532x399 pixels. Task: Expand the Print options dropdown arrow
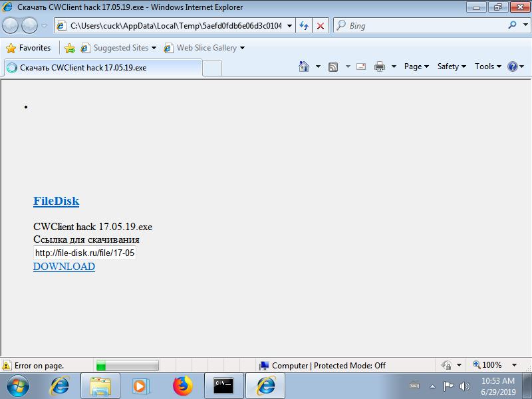click(x=394, y=66)
